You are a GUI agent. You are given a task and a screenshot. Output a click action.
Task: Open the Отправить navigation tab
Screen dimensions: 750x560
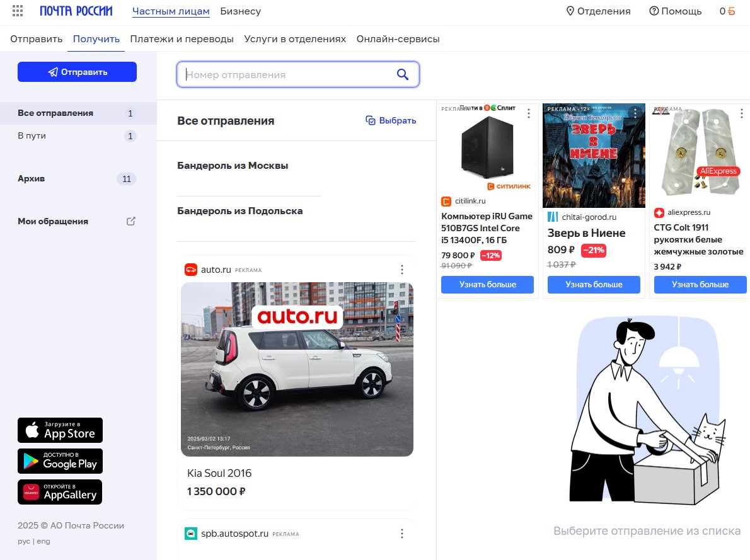click(x=36, y=39)
